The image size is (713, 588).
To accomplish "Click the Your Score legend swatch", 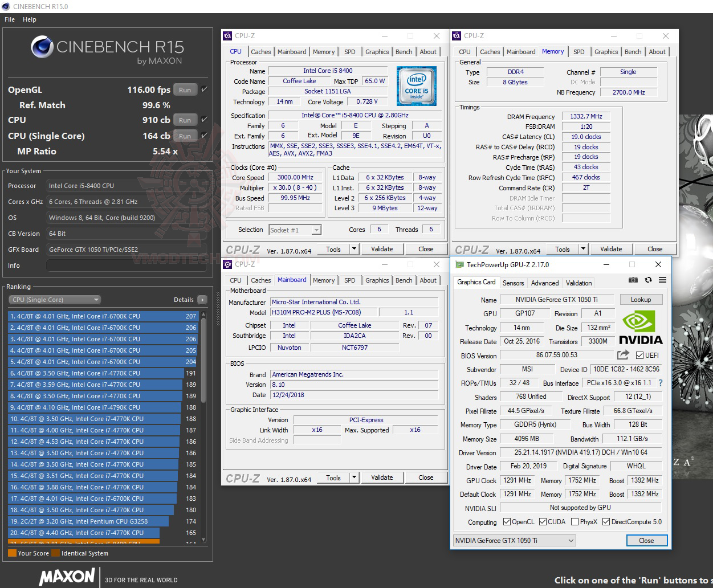I will tap(12, 553).
